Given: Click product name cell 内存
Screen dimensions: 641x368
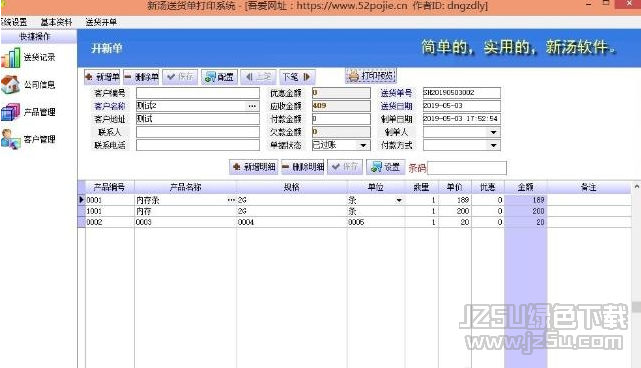Looking at the screenshot, I should click(186, 211).
